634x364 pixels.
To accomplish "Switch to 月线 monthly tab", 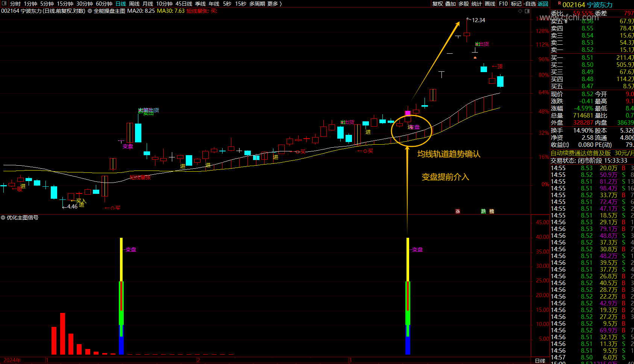I will tap(148, 3).
